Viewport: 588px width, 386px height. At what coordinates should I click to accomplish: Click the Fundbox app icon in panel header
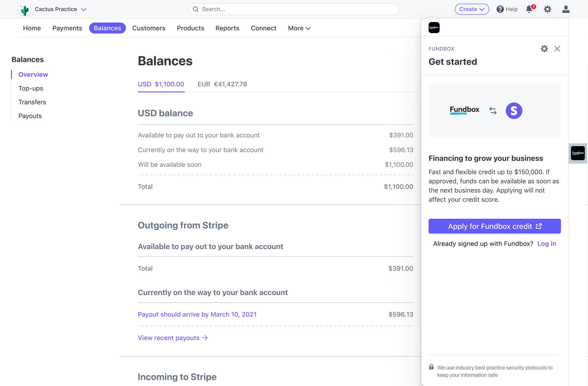coord(434,27)
